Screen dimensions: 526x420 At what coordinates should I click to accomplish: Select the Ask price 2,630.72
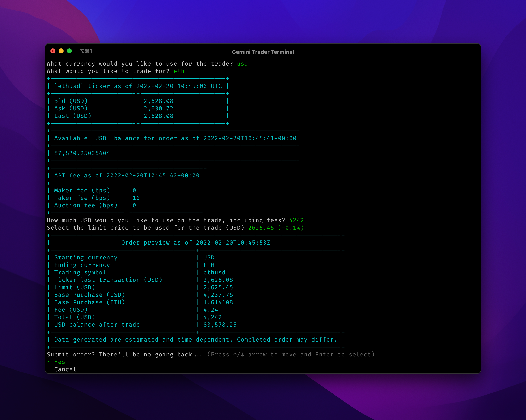(x=158, y=109)
